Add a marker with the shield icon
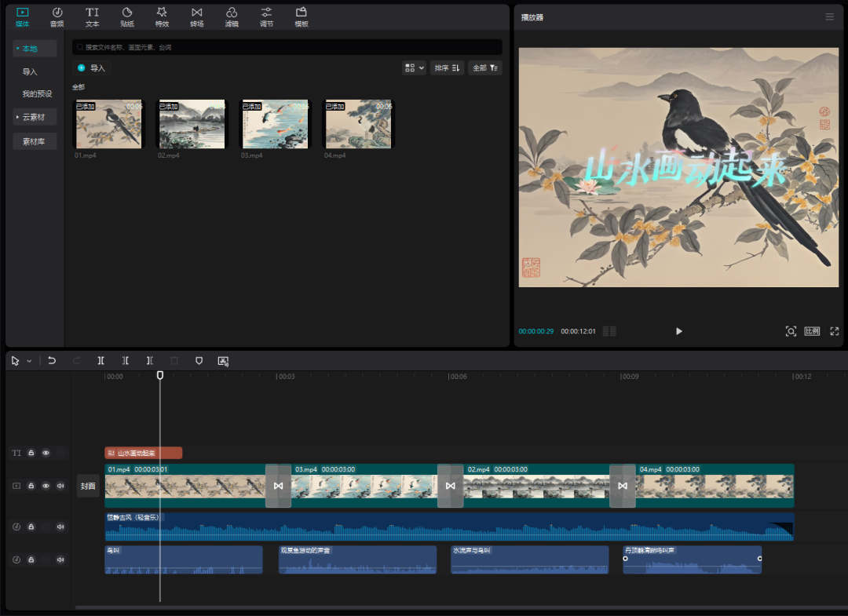848x616 pixels. coord(199,360)
